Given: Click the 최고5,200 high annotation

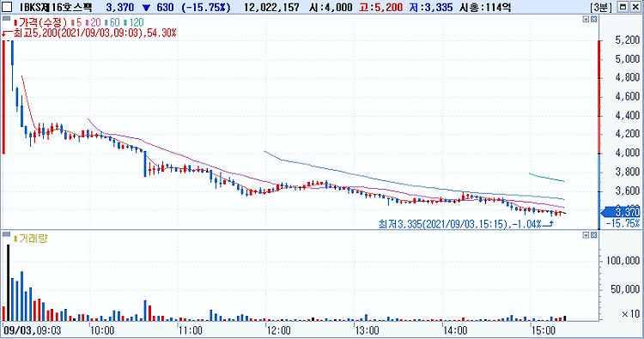Looking at the screenshot, I should pos(94,33).
